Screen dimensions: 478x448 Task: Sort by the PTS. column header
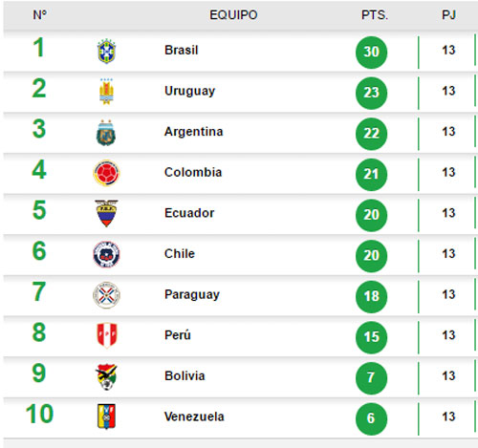point(375,15)
